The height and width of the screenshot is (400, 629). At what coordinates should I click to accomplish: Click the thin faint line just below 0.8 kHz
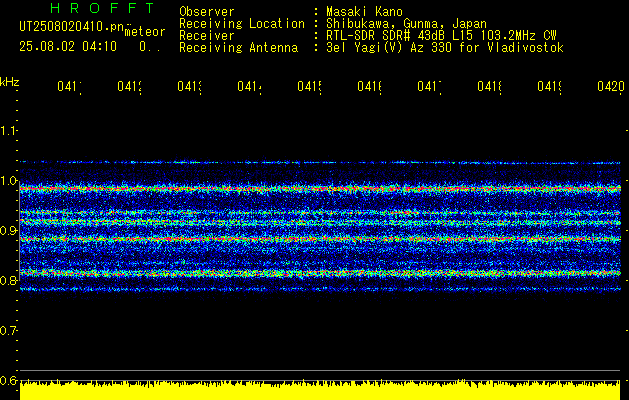tap(320, 288)
